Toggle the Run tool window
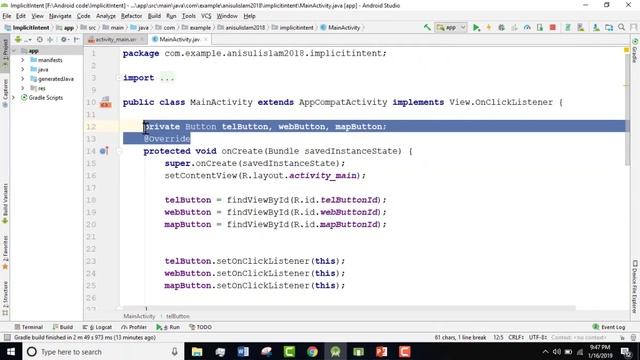This screenshot has height=360, width=640. click(x=168, y=327)
